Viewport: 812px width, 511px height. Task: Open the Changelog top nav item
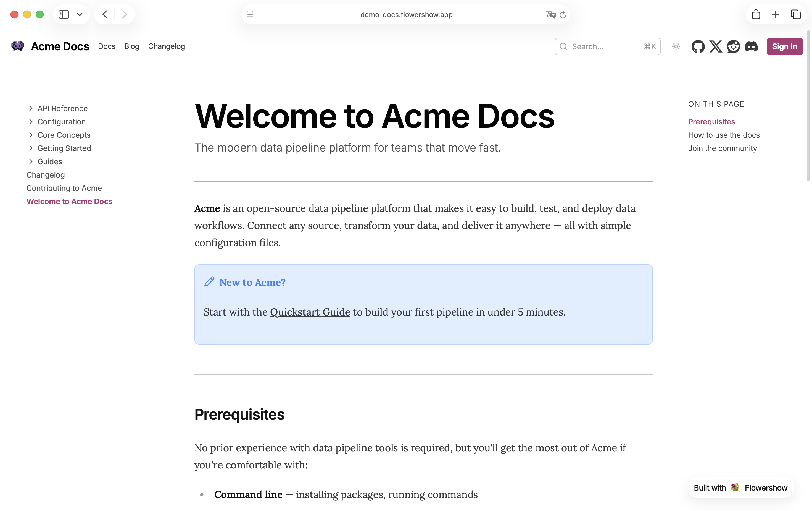(166, 46)
